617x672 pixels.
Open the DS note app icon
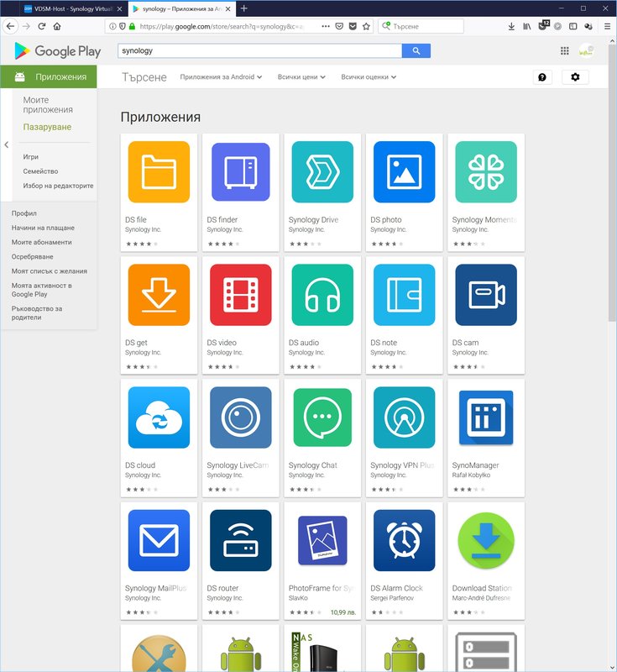pos(404,295)
